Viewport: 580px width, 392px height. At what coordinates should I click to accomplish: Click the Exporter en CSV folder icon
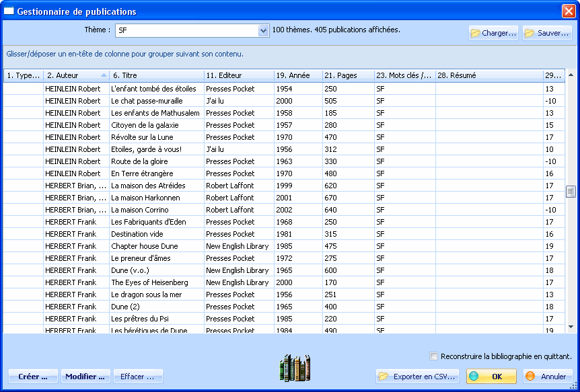[384, 377]
